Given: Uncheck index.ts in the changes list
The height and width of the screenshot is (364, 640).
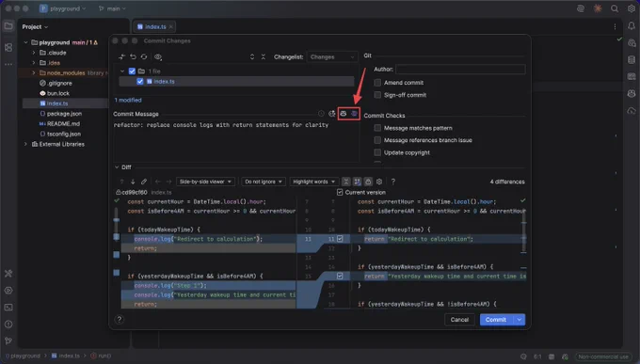Looking at the screenshot, I should click(x=140, y=81).
